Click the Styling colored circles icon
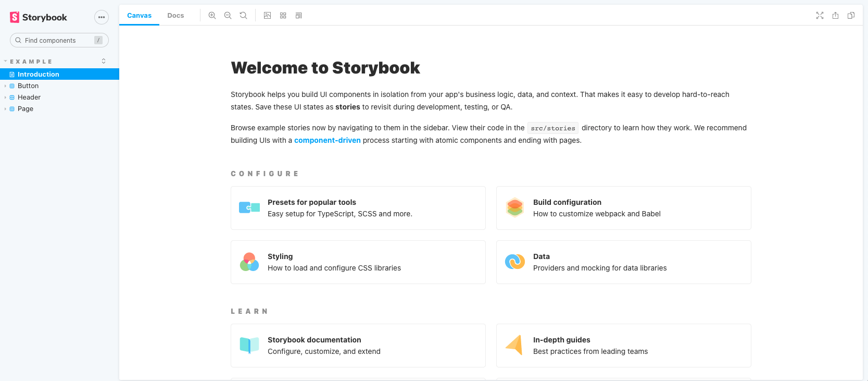 [249, 262]
